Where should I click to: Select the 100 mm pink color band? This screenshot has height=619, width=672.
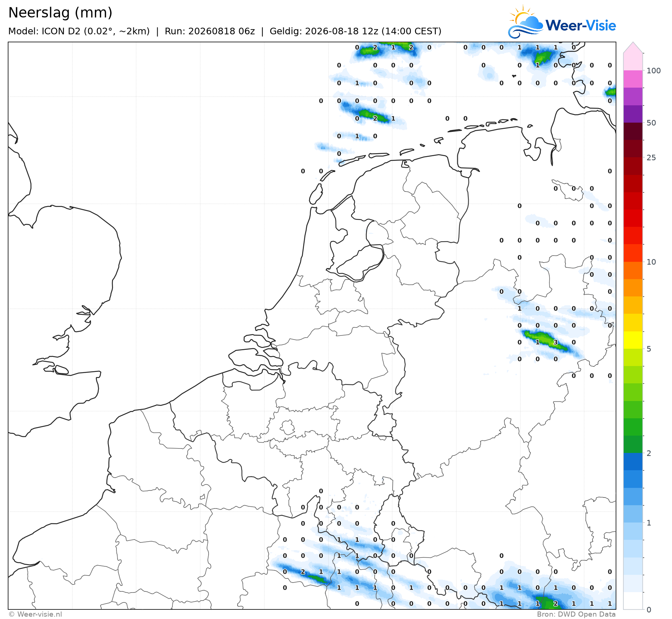coord(633,61)
